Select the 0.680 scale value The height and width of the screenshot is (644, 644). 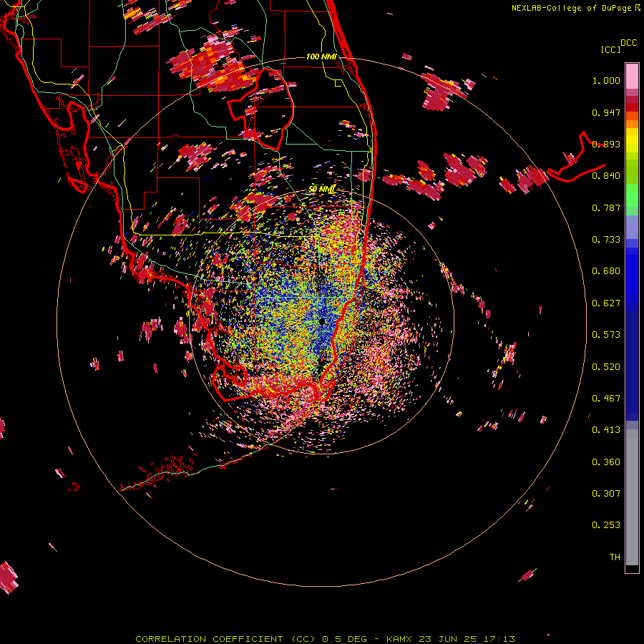pyautogui.click(x=606, y=271)
